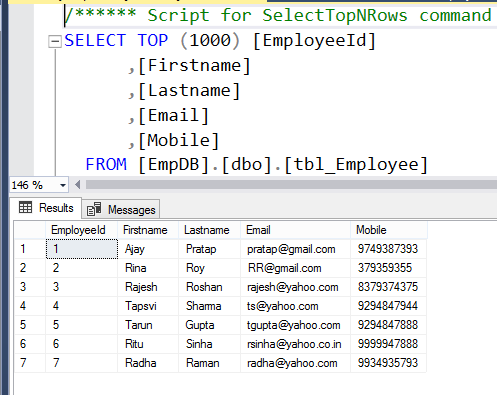Click the Firstname cell 'Rina'
The image size is (497, 395).
point(148,268)
